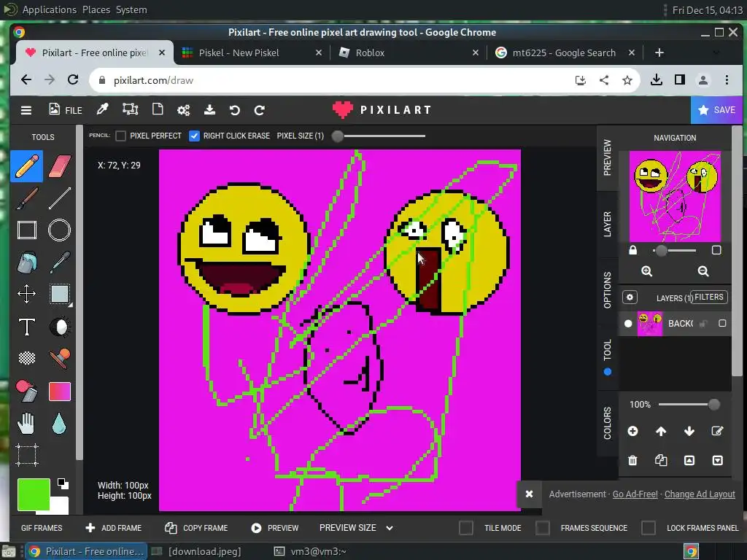Open the Colors side panel tab
This screenshot has width=747, height=560.
pyautogui.click(x=608, y=423)
